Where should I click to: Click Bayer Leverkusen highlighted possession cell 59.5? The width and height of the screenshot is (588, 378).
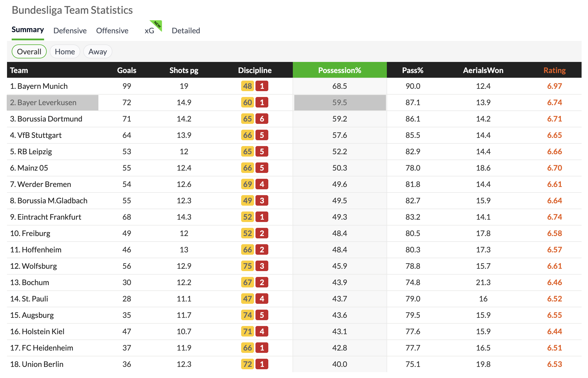click(340, 103)
